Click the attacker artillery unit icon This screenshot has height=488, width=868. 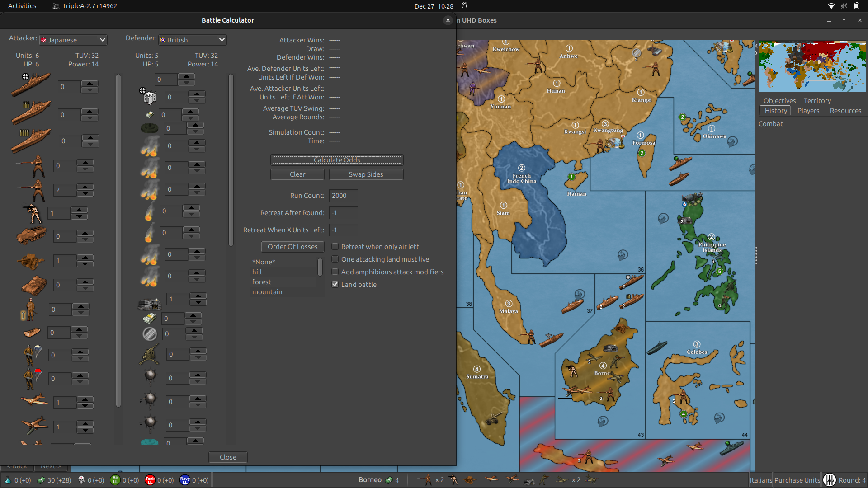pyautogui.click(x=31, y=261)
